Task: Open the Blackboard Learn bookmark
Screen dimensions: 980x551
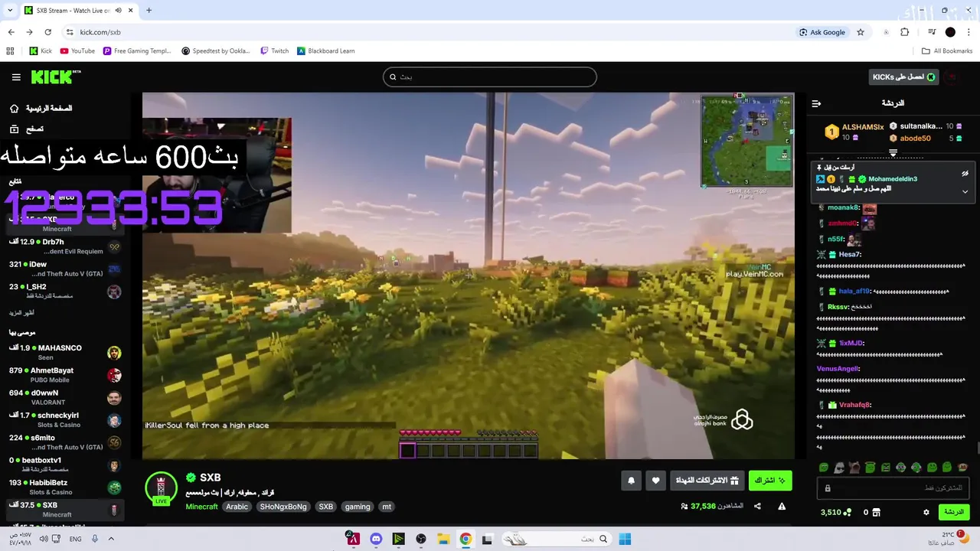Action: [x=326, y=51]
